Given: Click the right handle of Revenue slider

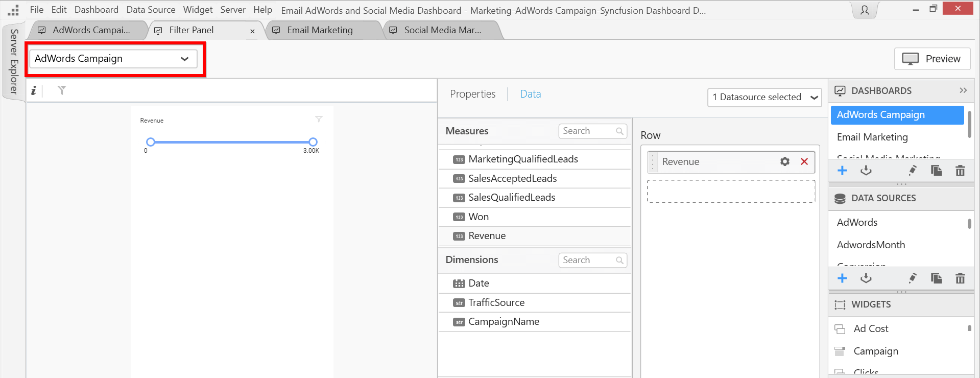Looking at the screenshot, I should pyautogui.click(x=313, y=142).
